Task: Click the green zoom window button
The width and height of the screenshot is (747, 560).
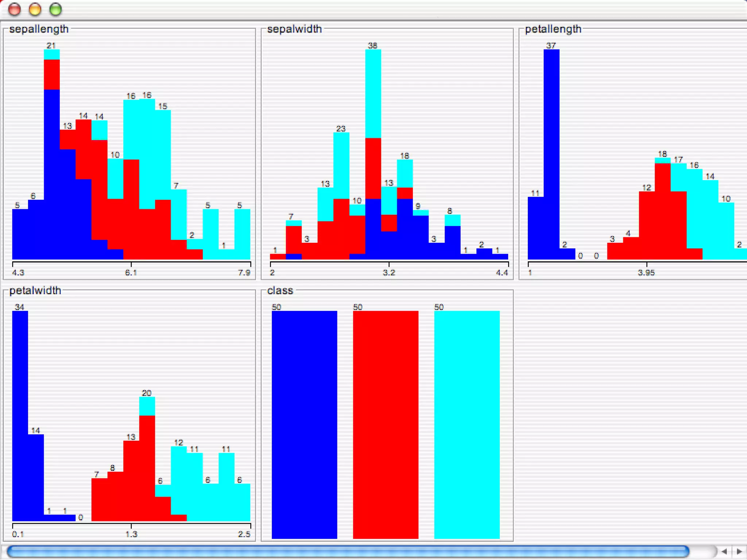Action: 55,9
